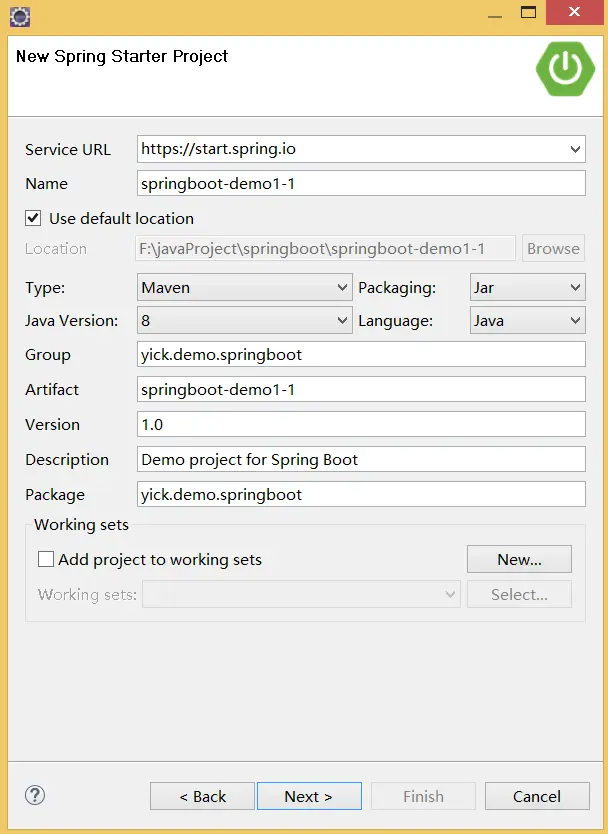Click the Next > button
This screenshot has height=834, width=608.
[x=309, y=796]
